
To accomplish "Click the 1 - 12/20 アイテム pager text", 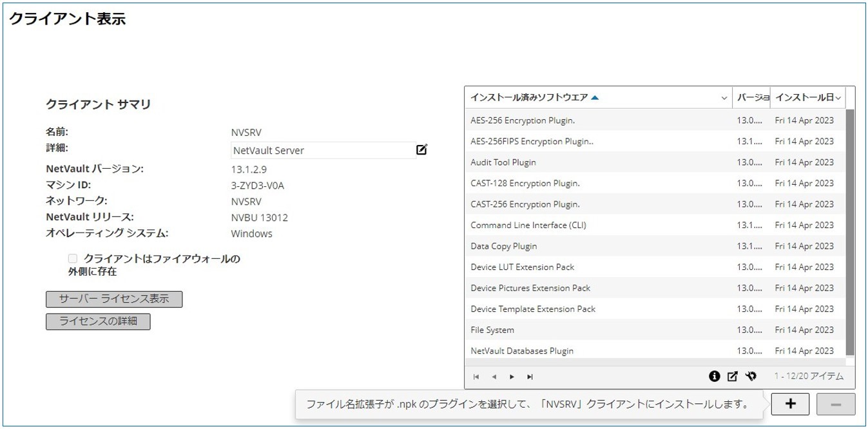I will 809,376.
